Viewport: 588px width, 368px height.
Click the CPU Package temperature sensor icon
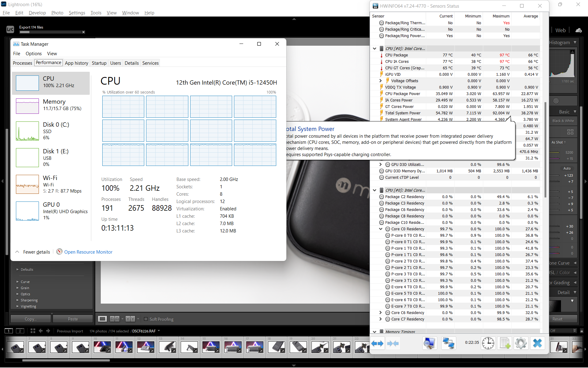point(381,55)
